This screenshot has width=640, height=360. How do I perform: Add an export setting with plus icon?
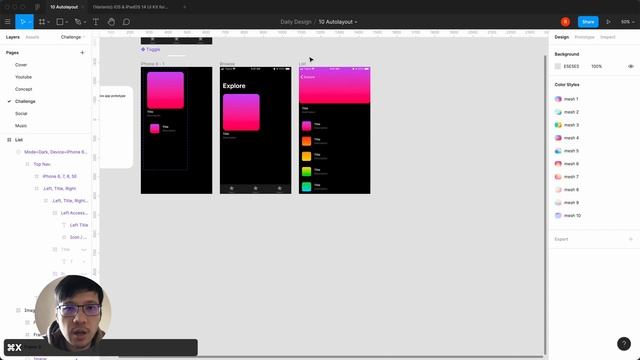click(631, 239)
